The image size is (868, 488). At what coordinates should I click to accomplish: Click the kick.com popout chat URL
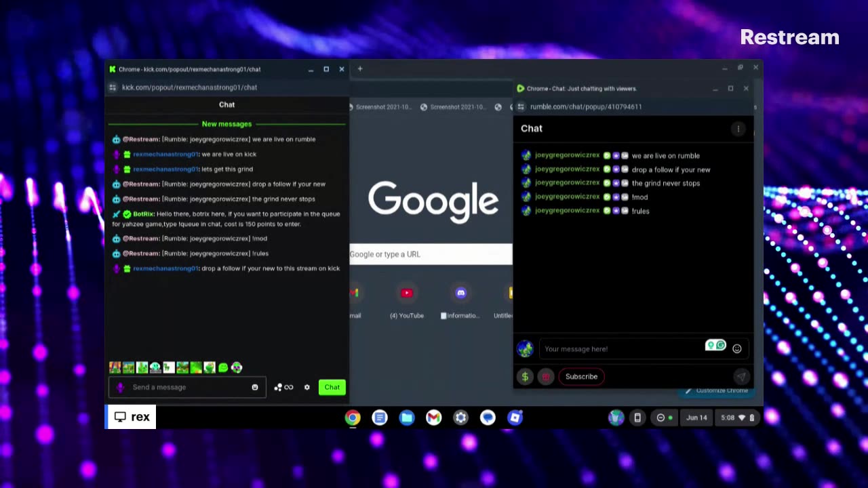coord(189,87)
